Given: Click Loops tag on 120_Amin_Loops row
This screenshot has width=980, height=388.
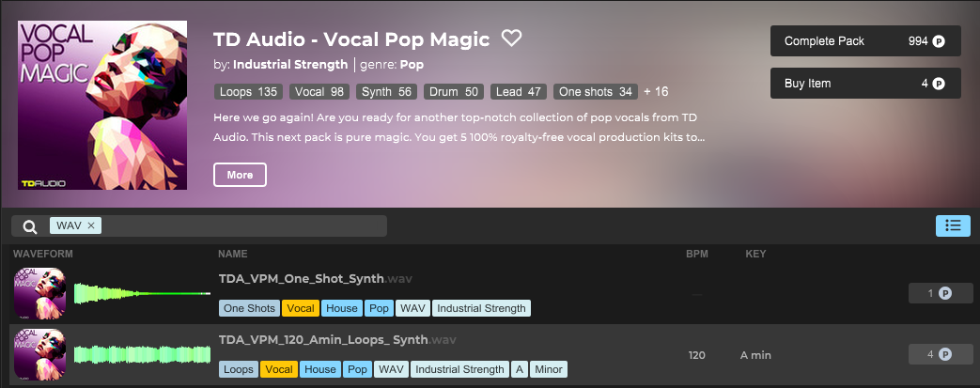Looking at the screenshot, I should coord(239,369).
